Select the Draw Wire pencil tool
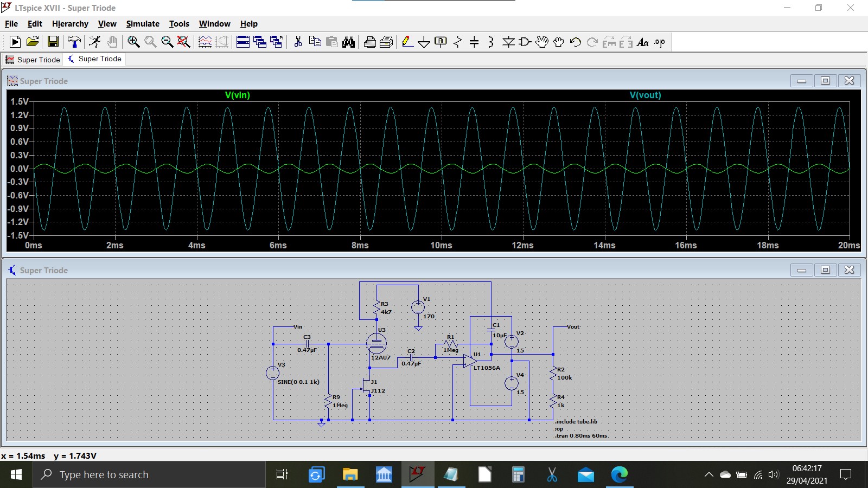Viewport: 868px width, 488px height. click(407, 42)
